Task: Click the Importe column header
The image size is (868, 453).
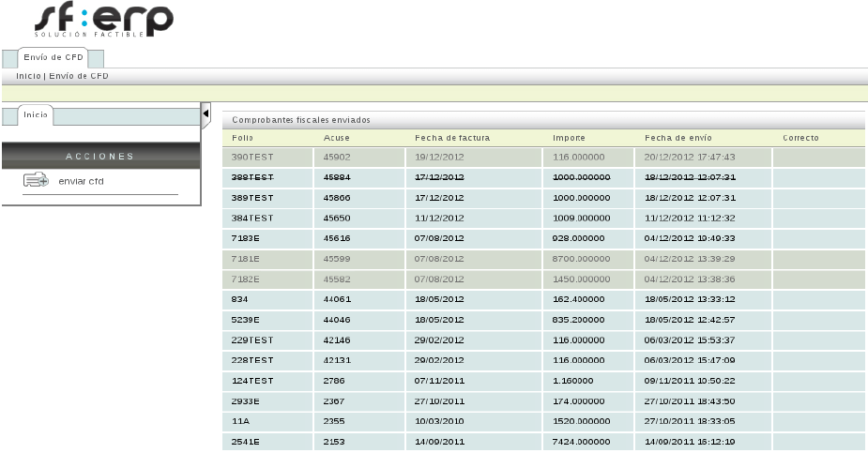Action: [x=570, y=139]
